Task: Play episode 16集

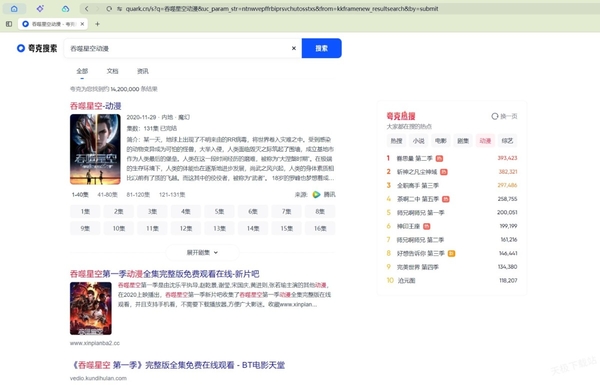Action: [320, 228]
